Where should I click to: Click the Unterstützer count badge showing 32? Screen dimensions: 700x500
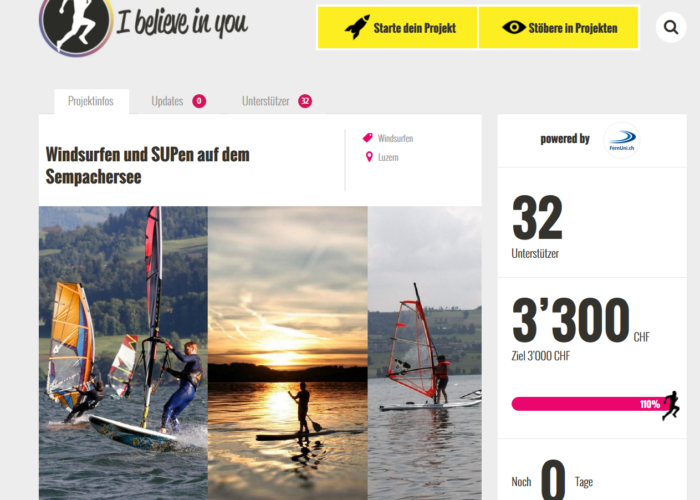[x=305, y=101]
